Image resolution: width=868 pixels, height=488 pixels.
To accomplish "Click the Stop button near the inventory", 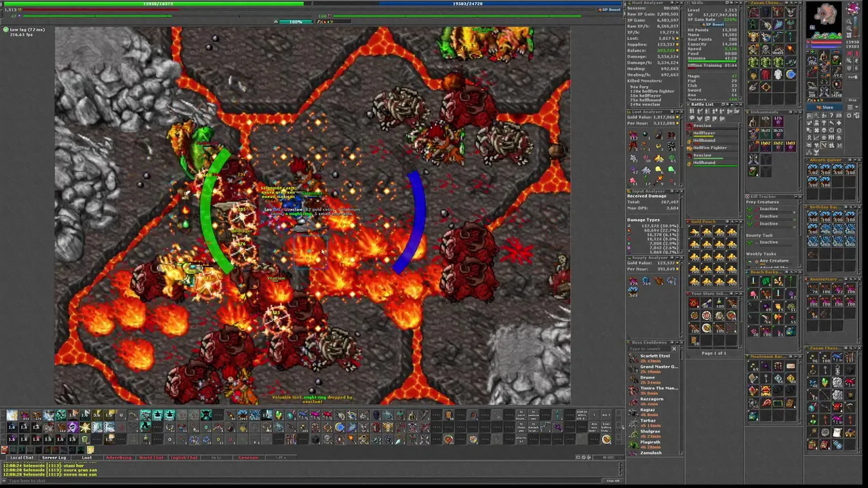I will 852,100.
